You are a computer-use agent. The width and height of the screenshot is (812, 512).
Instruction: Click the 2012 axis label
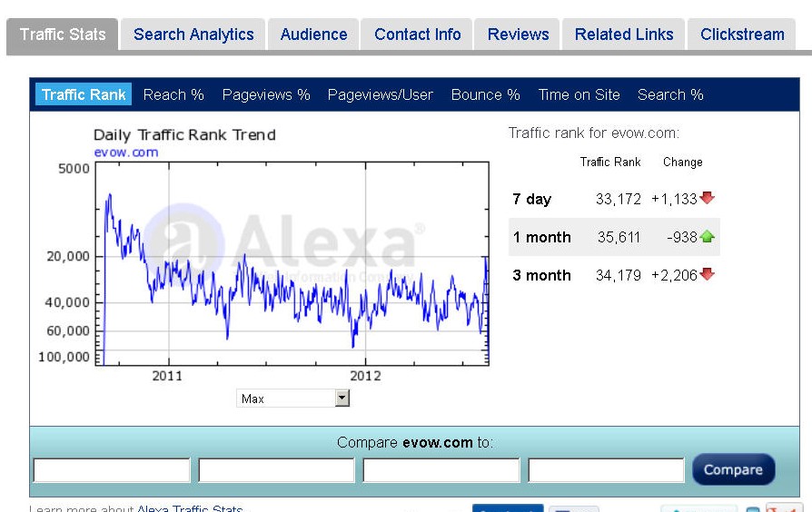tap(365, 376)
